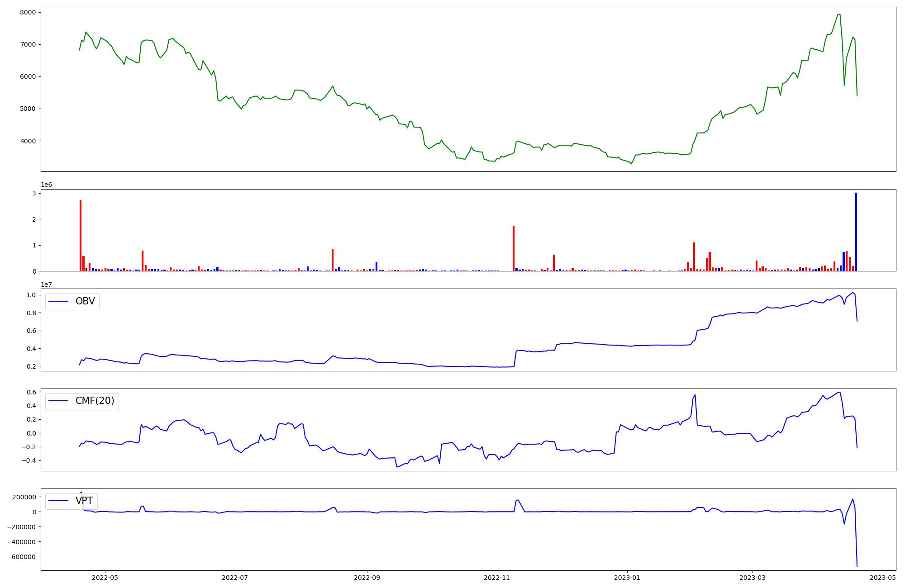Click the 2023-03 date label
The height and width of the screenshot is (588, 905).
click(x=753, y=578)
